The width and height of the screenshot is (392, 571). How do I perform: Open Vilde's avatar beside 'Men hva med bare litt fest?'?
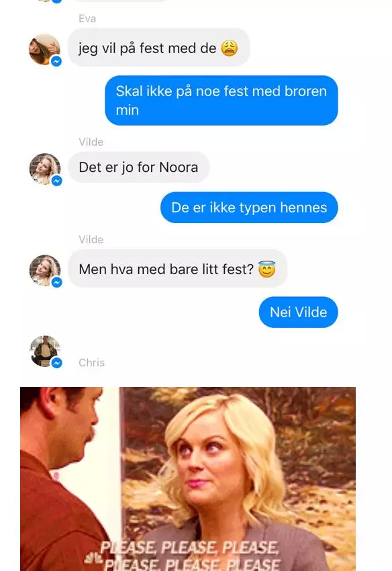click(x=45, y=270)
